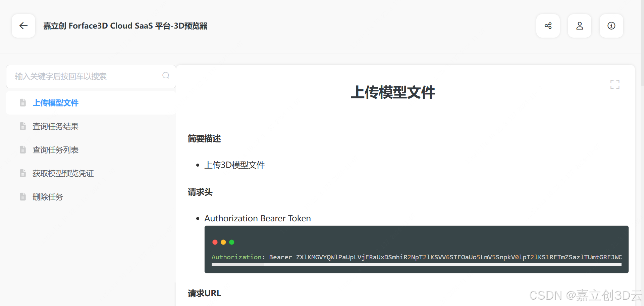
Task: Click document icon beside 查询任务结果
Action: click(x=23, y=126)
